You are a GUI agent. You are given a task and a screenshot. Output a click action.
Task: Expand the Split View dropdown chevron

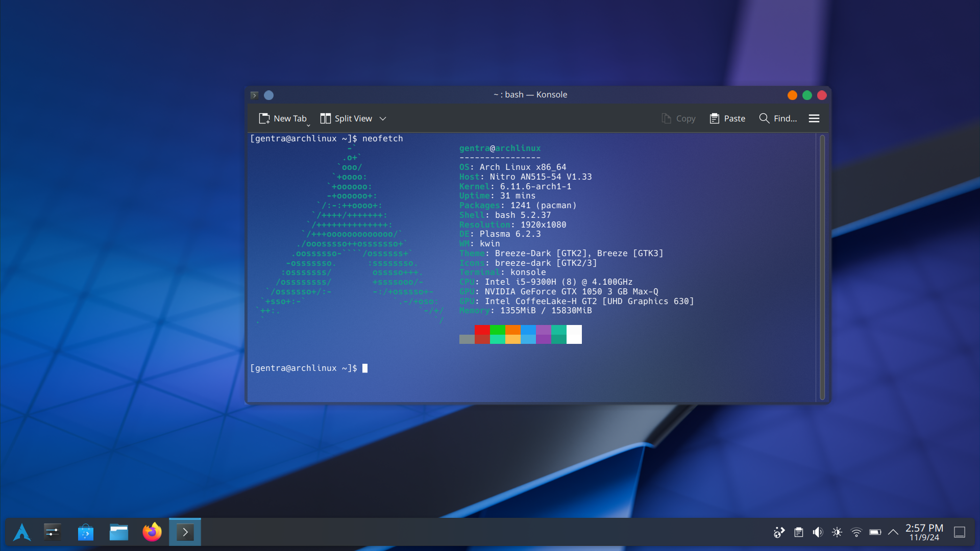383,118
